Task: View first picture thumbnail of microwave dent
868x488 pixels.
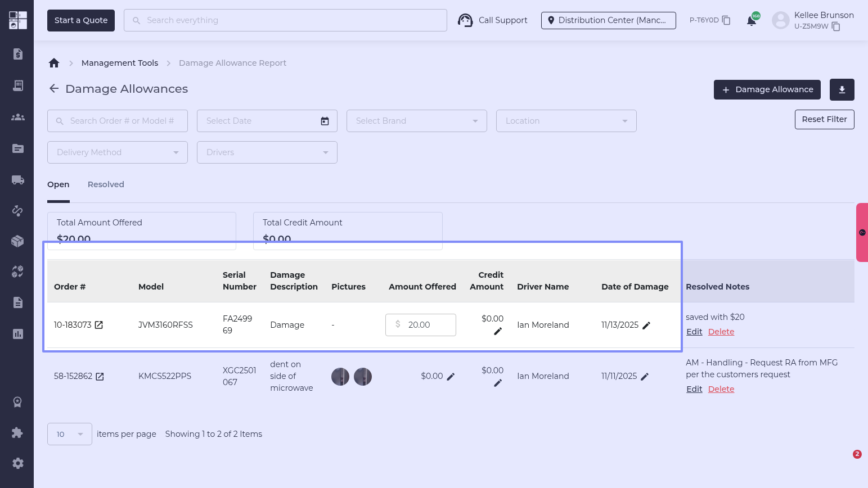Action: pyautogui.click(x=340, y=377)
